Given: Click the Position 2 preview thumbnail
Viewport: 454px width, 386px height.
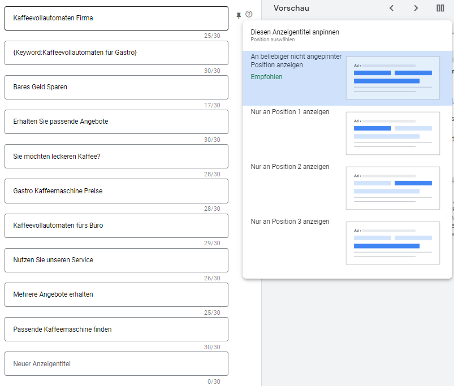Looking at the screenshot, I should [393, 188].
